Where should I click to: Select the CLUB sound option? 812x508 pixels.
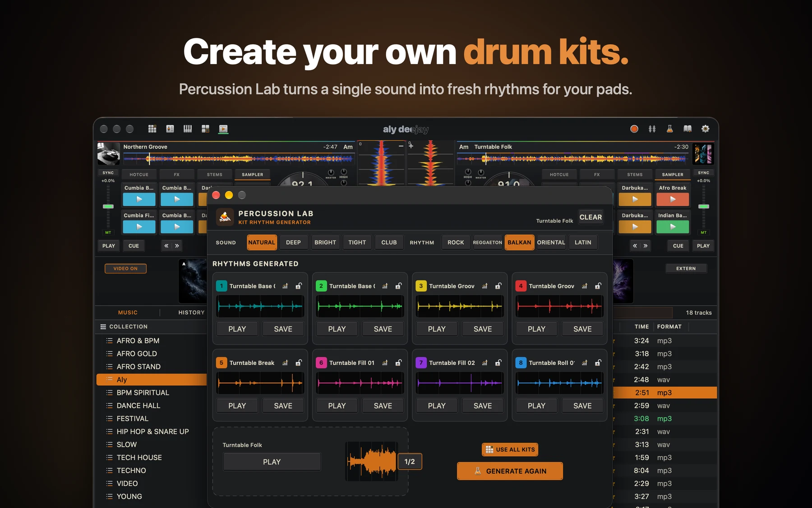389,242
